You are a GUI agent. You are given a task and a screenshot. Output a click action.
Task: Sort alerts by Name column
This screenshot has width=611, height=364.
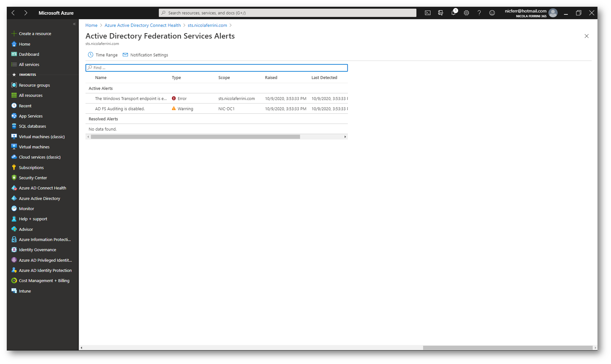(x=101, y=77)
